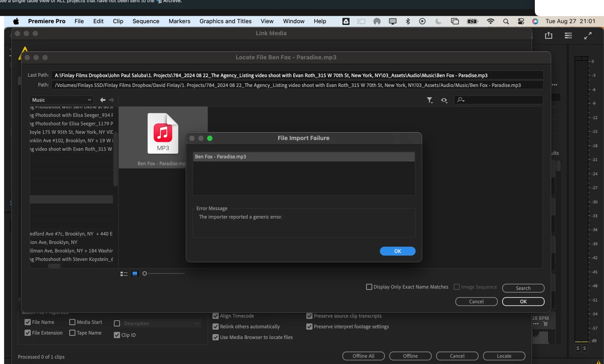Image resolution: width=604 pixels, height=364 pixels.
Task: Click the Offline All button
Action: point(363,356)
